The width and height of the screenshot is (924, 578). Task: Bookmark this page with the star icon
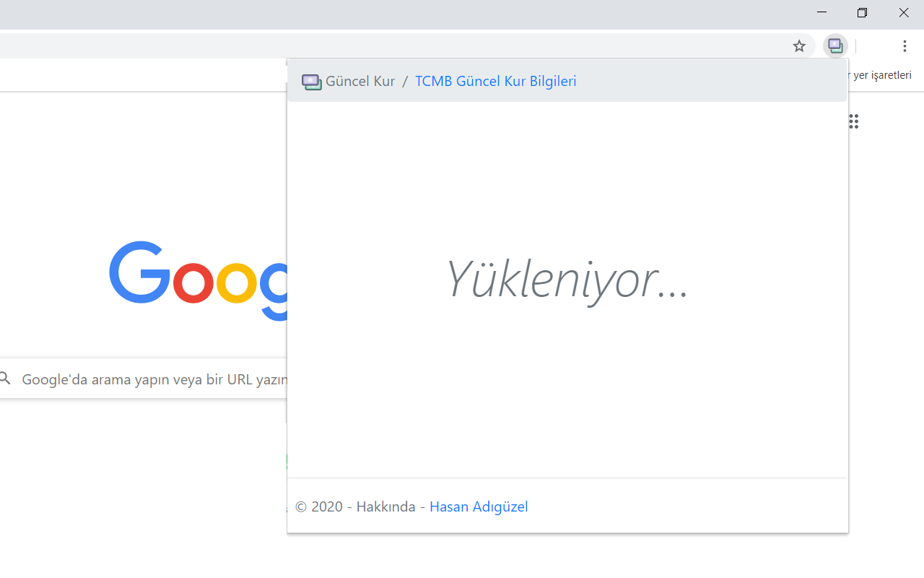(799, 46)
